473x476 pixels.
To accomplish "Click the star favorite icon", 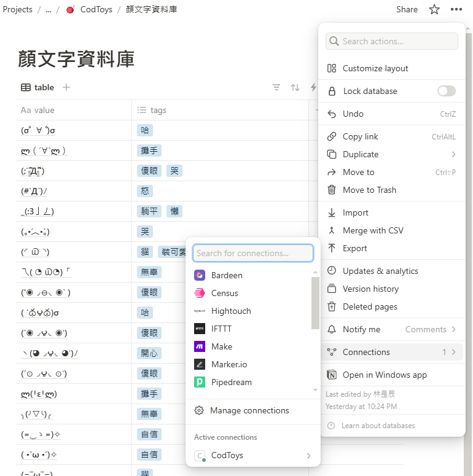I will [434, 9].
